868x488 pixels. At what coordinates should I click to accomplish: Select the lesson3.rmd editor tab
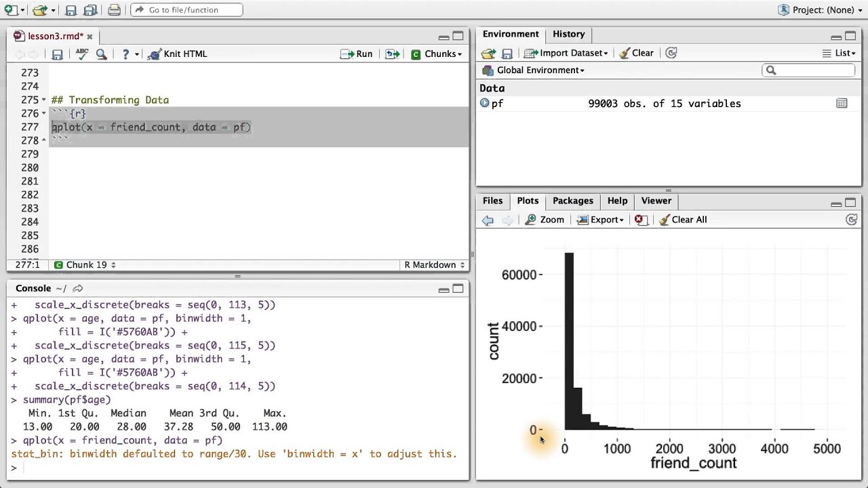(54, 37)
